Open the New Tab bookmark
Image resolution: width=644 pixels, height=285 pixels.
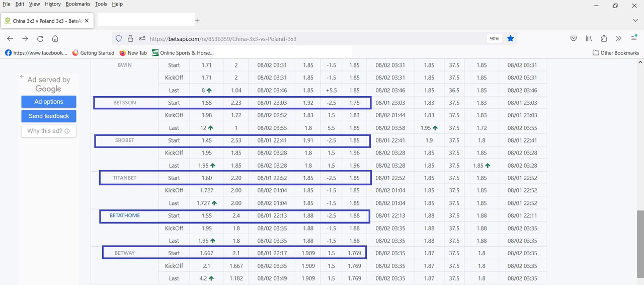point(133,53)
